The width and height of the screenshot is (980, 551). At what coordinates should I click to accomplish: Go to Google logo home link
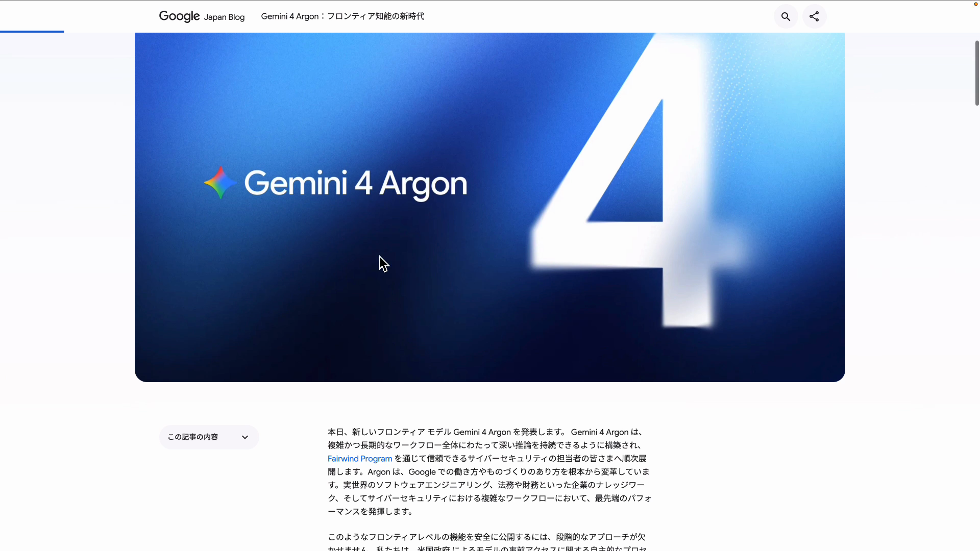pyautogui.click(x=179, y=16)
